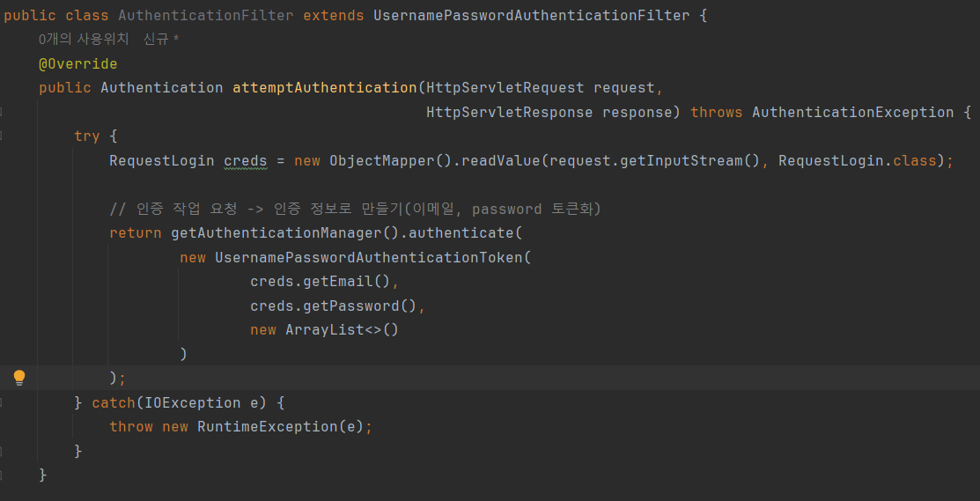Viewport: 980px width, 501px height.
Task: Click the 'extends' keyword
Action: coord(334,16)
